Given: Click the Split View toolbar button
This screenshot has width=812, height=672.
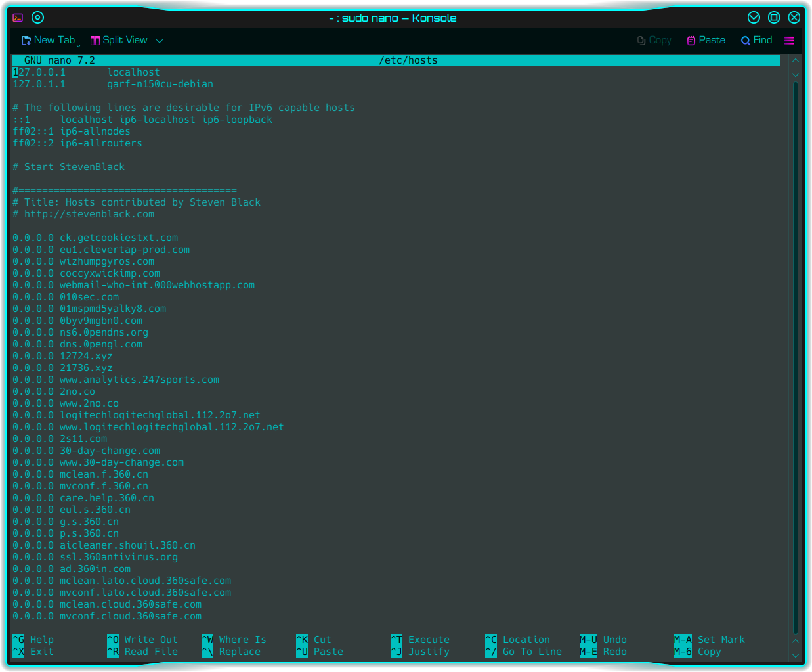Looking at the screenshot, I should tap(119, 40).
